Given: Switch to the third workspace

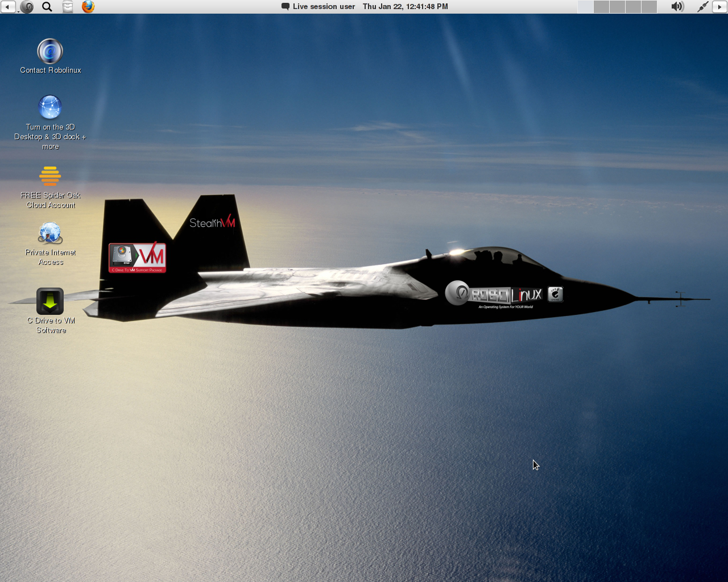Looking at the screenshot, I should coord(617,7).
